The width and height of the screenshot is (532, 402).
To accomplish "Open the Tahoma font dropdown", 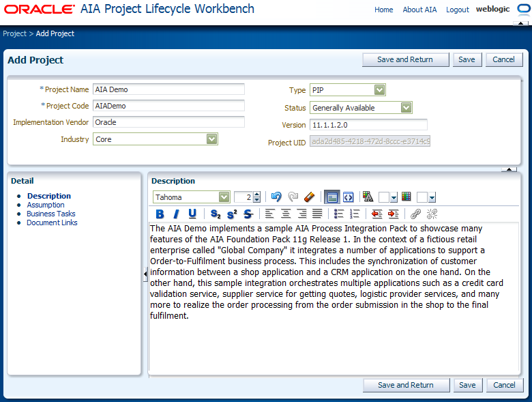I will [224, 197].
